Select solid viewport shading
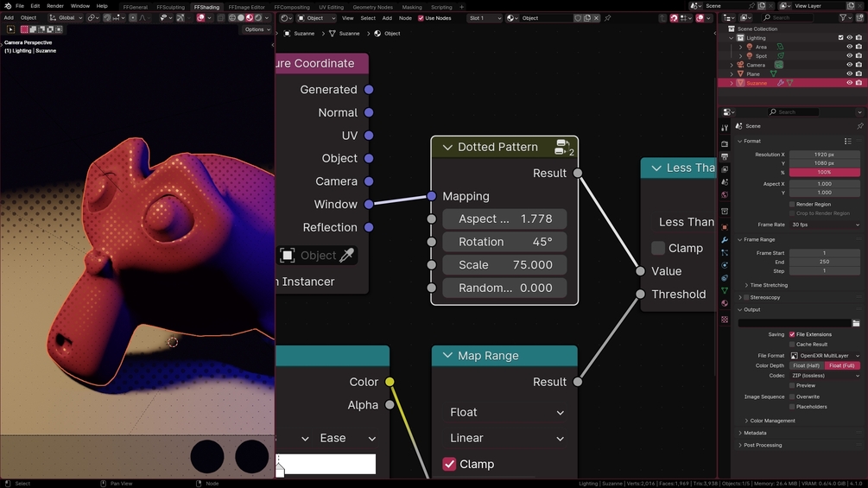The height and width of the screenshot is (488, 868). [x=241, y=17]
